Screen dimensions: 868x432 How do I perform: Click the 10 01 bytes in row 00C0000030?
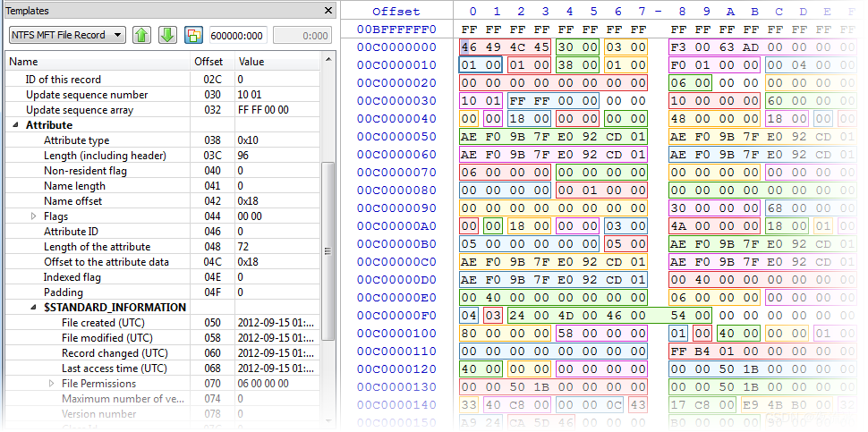481,101
